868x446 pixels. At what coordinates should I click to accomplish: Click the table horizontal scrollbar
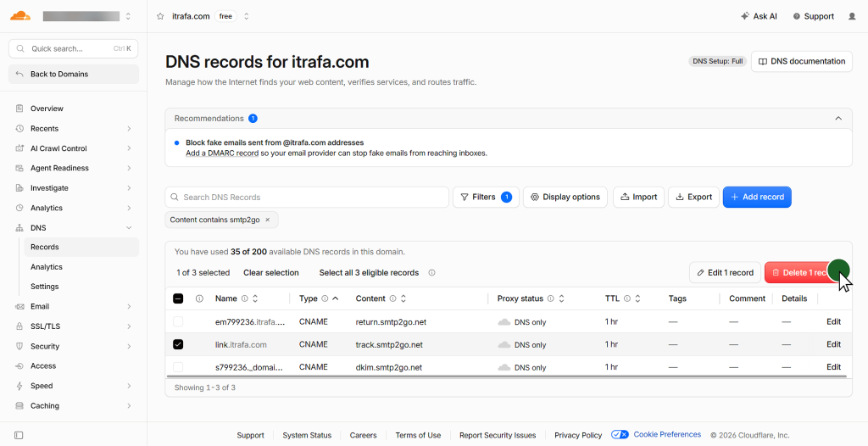[507, 376]
